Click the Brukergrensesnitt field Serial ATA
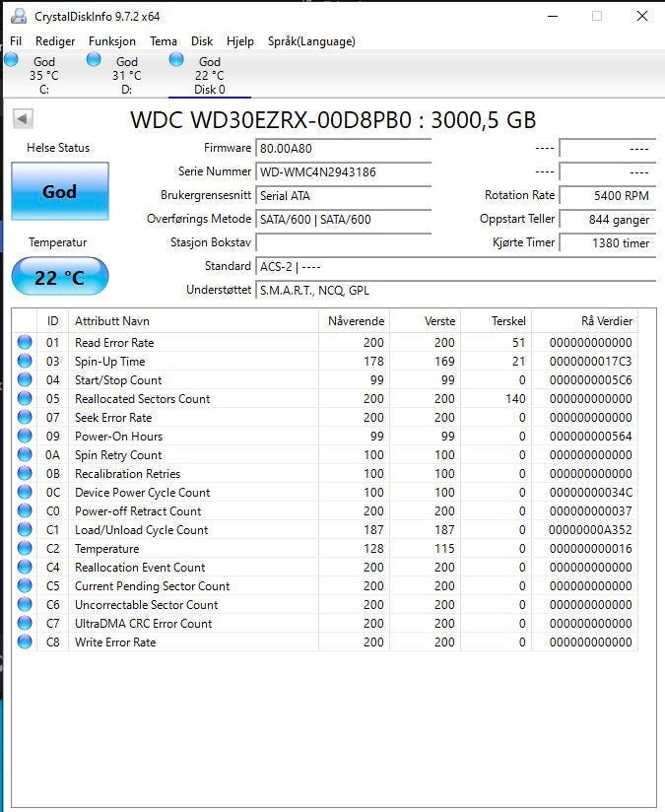Image resolution: width=665 pixels, height=812 pixels. tap(344, 196)
